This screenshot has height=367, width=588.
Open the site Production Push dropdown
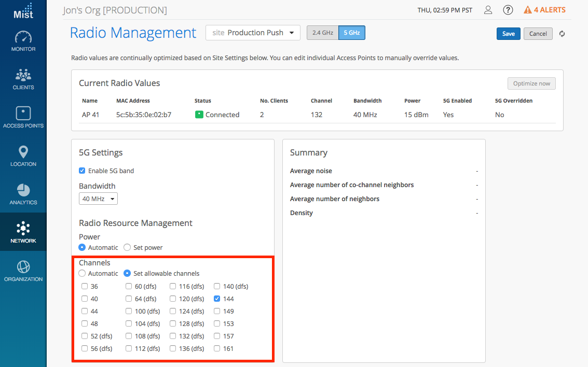(253, 33)
